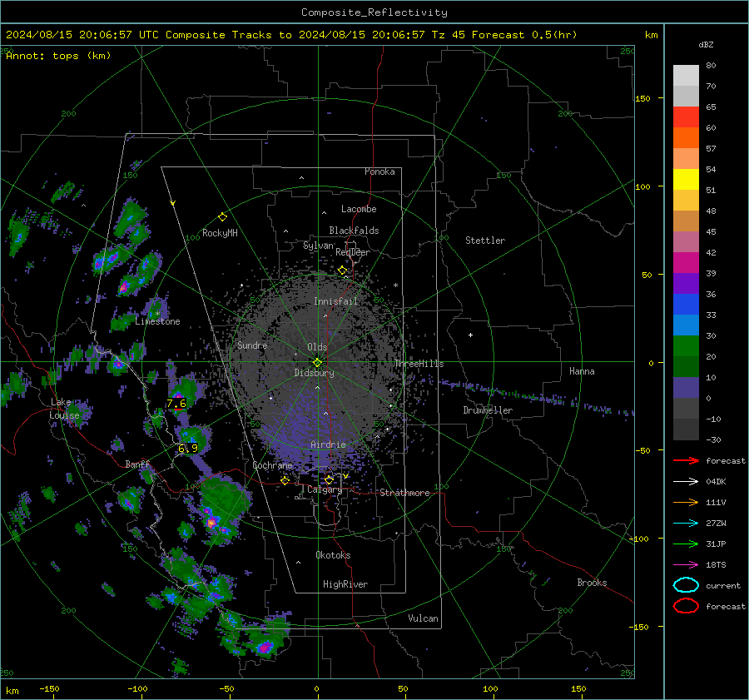The width and height of the screenshot is (749, 700).
Task: Click the Composite_Reflectivity title
Action: [374, 12]
